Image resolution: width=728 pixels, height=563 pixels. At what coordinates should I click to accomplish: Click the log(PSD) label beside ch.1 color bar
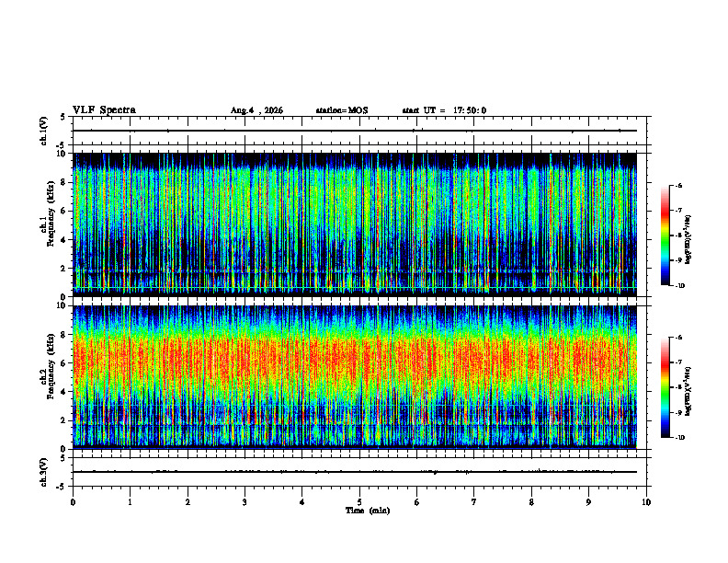tap(688, 239)
